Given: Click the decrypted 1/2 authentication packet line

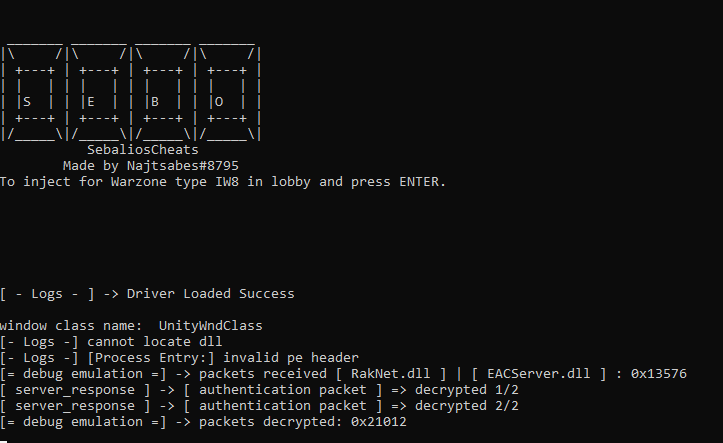Looking at the screenshot, I should pos(260,390).
